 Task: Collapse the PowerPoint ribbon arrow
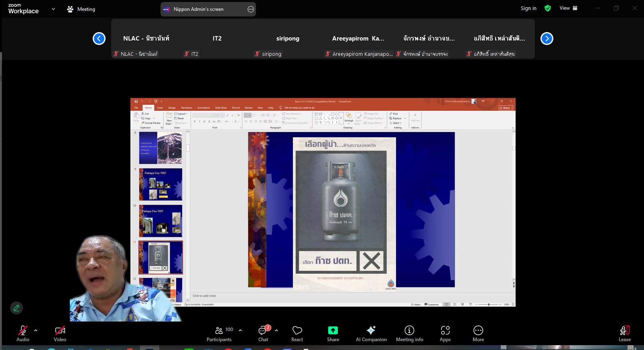(513, 128)
